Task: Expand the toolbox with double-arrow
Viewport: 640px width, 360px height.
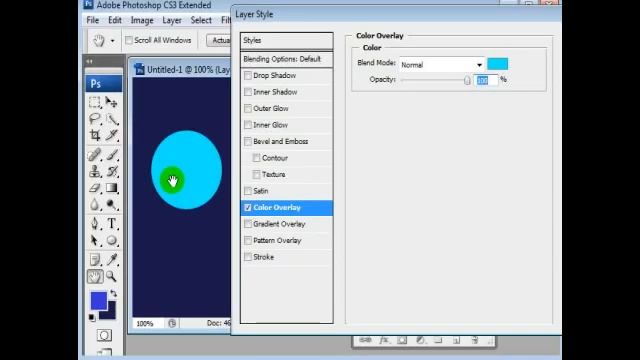Action: coord(89,61)
